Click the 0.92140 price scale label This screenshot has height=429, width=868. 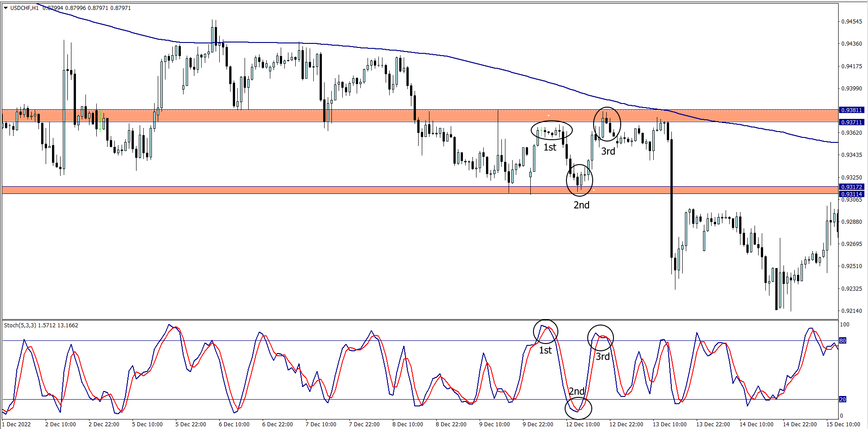[x=852, y=311]
